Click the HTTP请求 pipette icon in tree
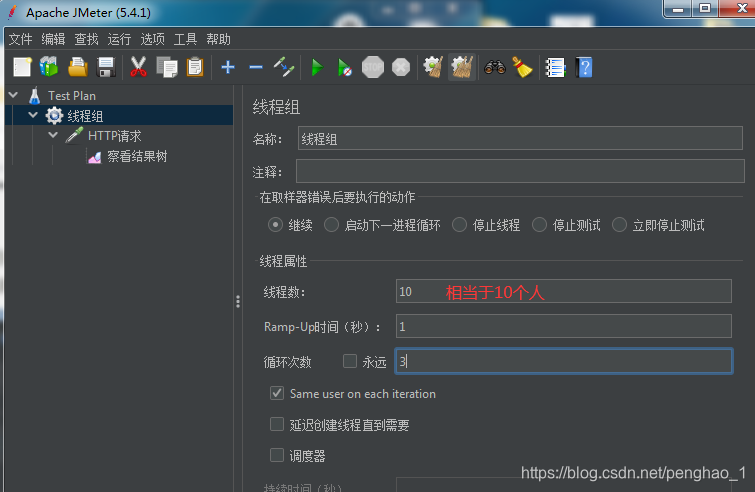755x492 pixels. tap(74, 136)
